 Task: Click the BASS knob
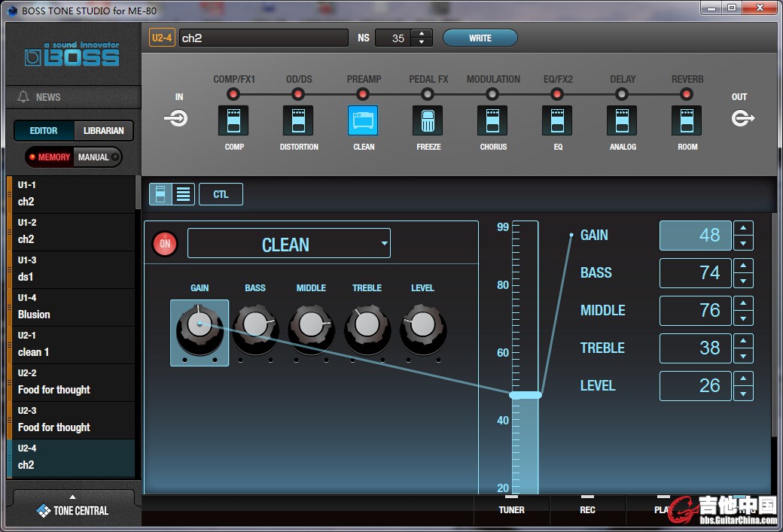[x=255, y=328]
